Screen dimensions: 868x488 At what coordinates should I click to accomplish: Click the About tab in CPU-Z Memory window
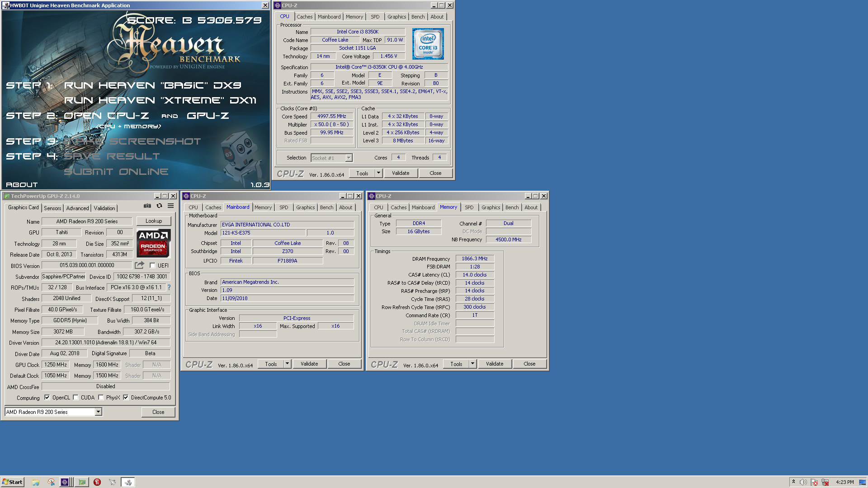point(531,207)
